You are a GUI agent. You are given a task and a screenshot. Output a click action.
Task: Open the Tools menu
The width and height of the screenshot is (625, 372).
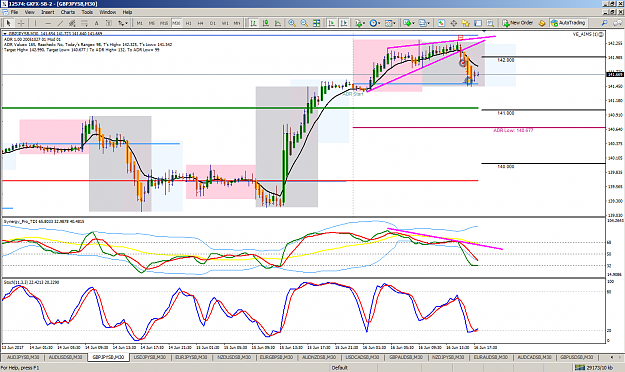(87, 12)
